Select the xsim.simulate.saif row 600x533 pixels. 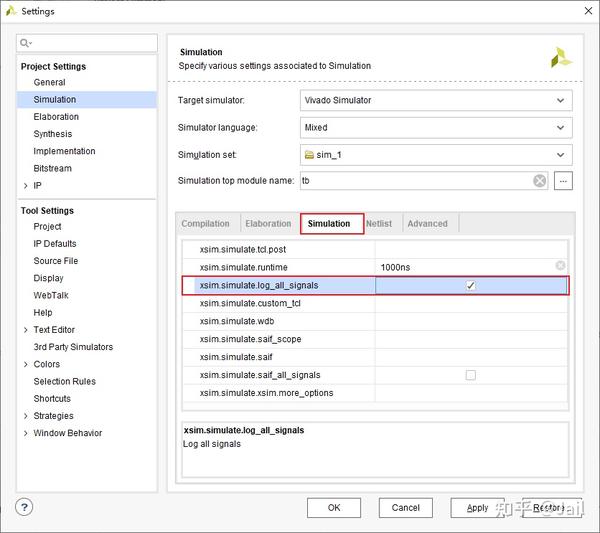pyautogui.click(x=375, y=357)
